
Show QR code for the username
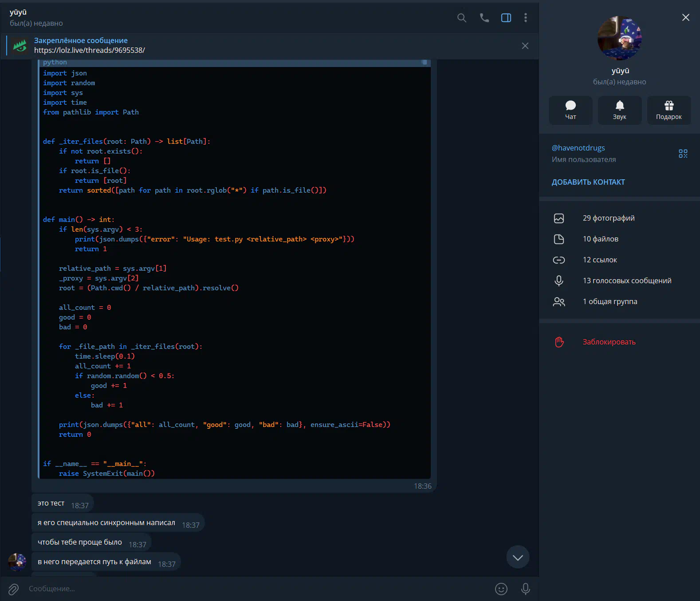(683, 154)
